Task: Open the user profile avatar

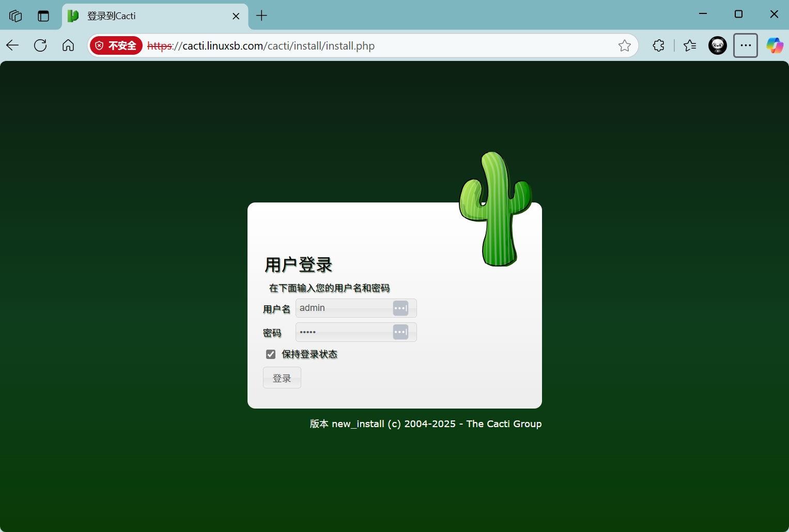Action: click(717, 45)
